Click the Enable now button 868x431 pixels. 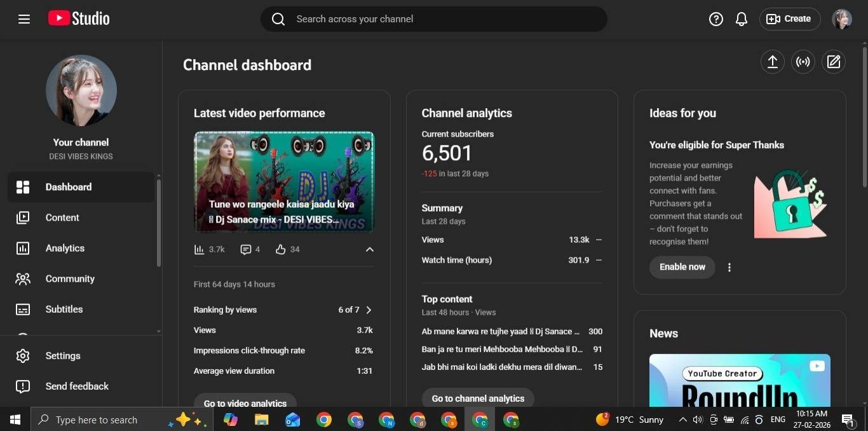coord(682,267)
